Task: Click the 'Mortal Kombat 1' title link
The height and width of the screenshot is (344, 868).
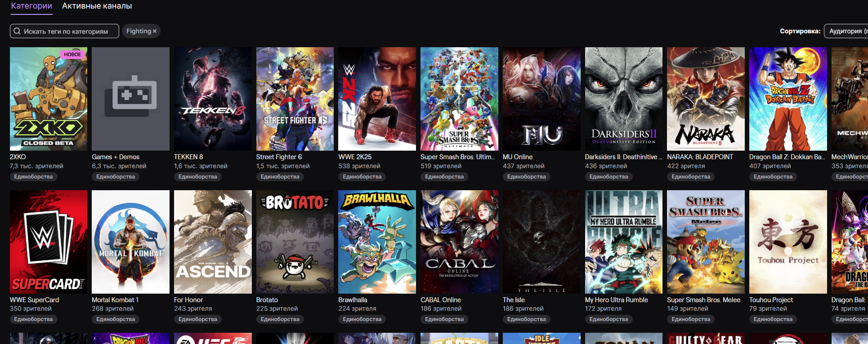Action: [115, 300]
